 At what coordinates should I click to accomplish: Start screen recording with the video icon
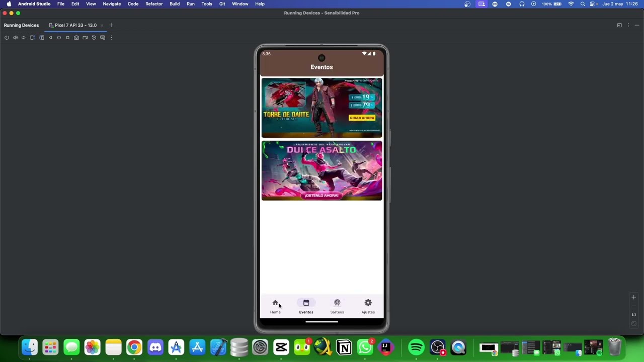(85, 38)
